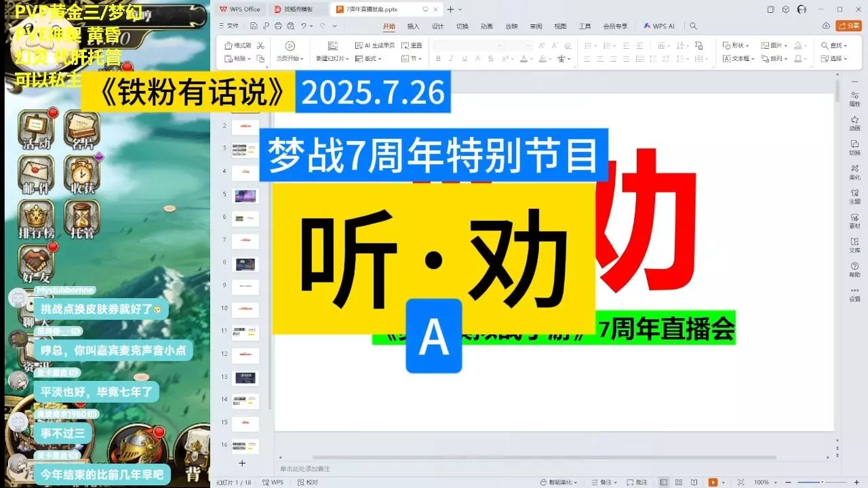Open the 排列 arrange dropdown
Screen dimensions: 868x488
point(774,59)
